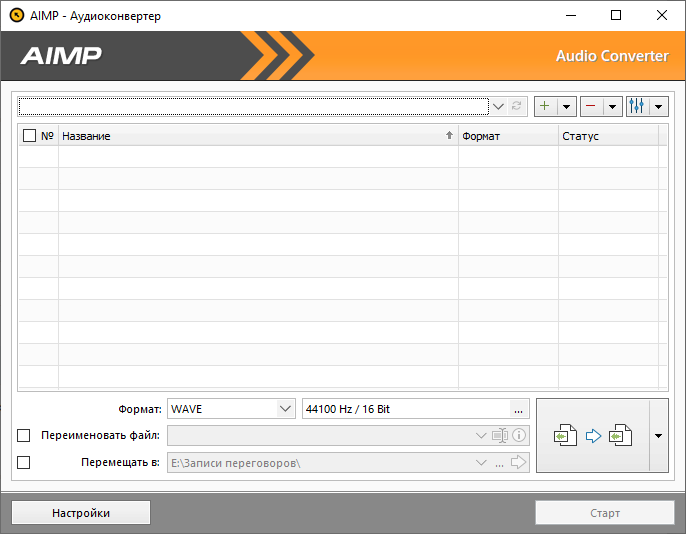Click the equalizer sliders settings icon

[x=637, y=106]
